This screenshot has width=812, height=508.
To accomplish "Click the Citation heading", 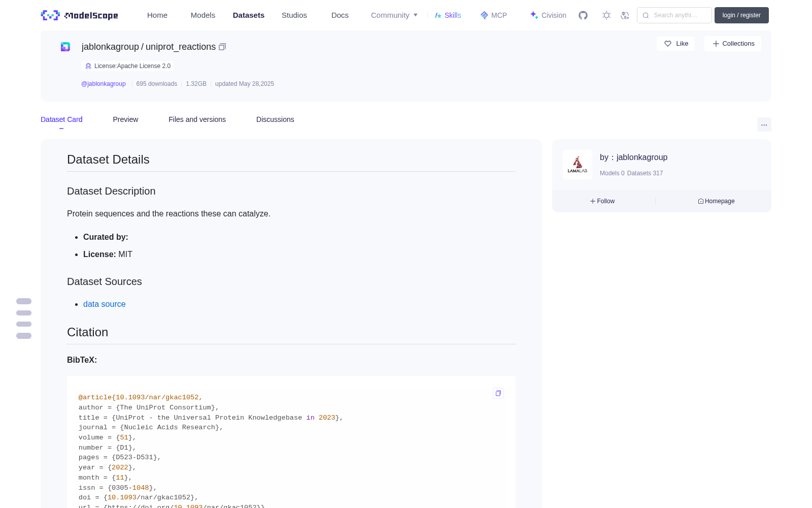I will [x=87, y=332].
